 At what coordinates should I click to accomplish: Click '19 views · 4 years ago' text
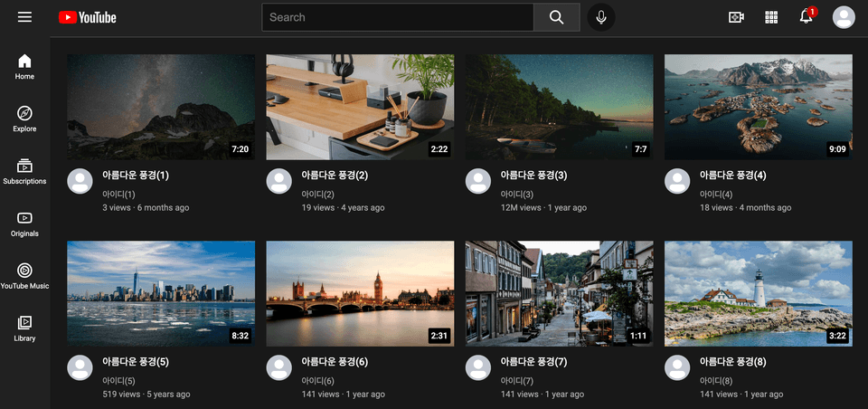point(343,208)
